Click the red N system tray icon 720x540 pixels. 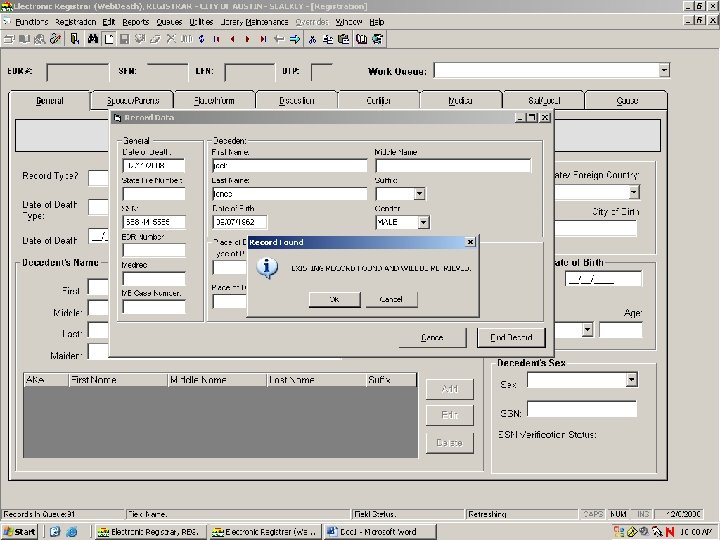pos(670,532)
